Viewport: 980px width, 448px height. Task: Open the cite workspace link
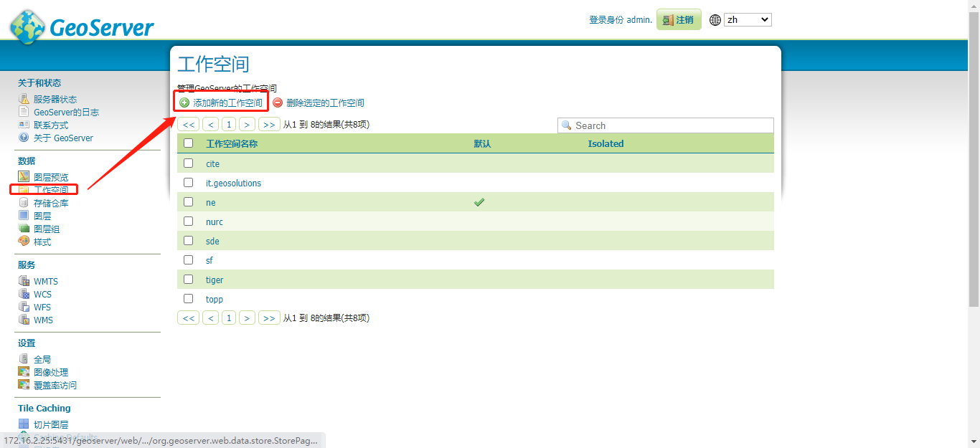(212, 164)
